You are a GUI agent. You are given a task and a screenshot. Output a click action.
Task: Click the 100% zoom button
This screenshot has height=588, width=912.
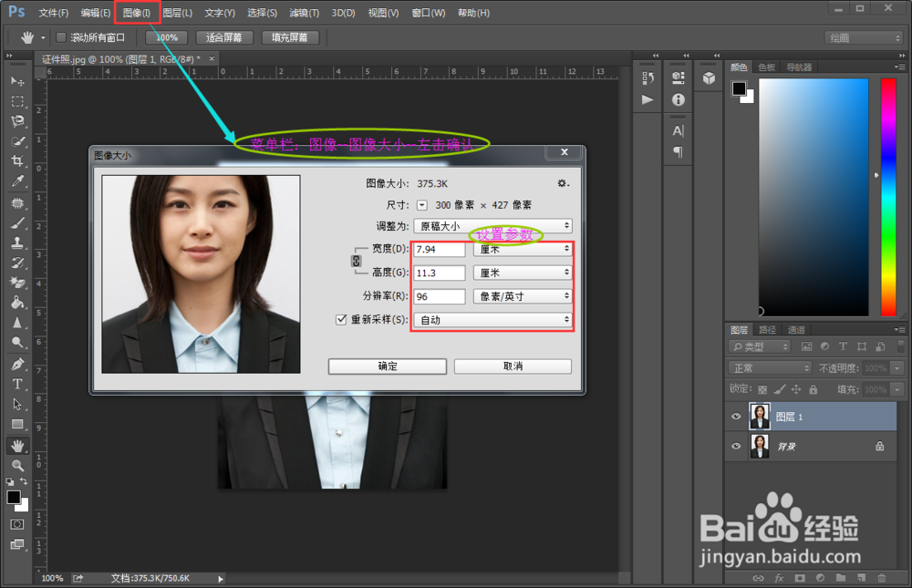coord(166,37)
